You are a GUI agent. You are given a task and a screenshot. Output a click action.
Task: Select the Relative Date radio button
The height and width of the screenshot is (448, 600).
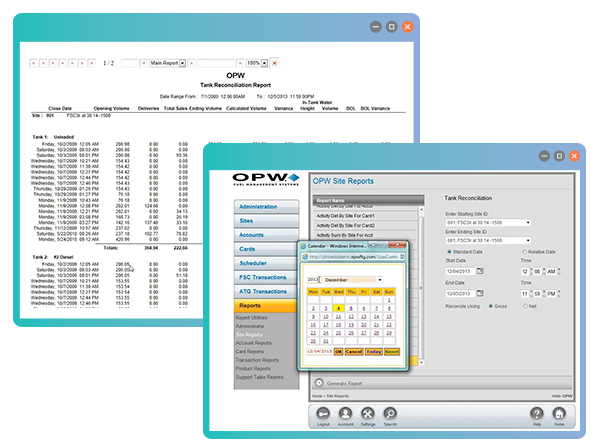click(x=525, y=252)
